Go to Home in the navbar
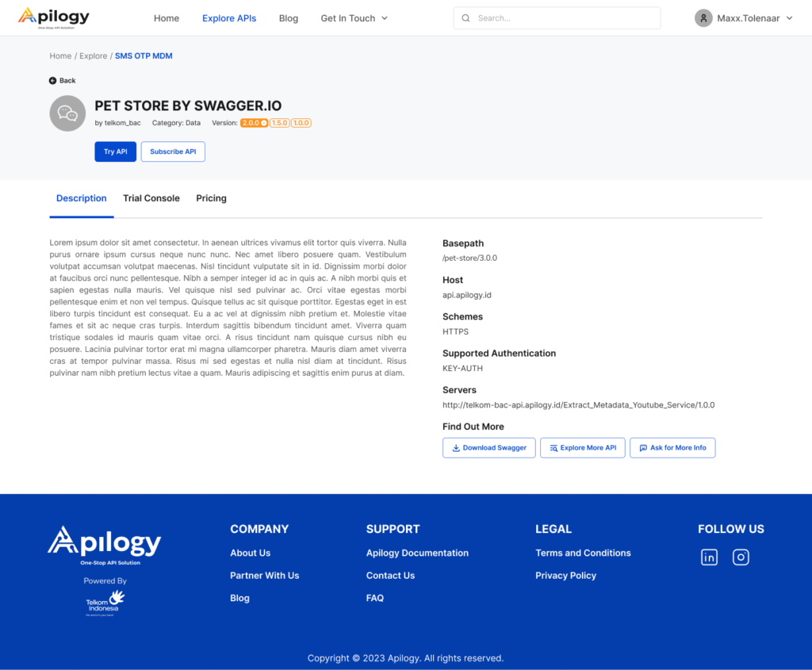Viewport: 812px width, 670px height. (167, 18)
